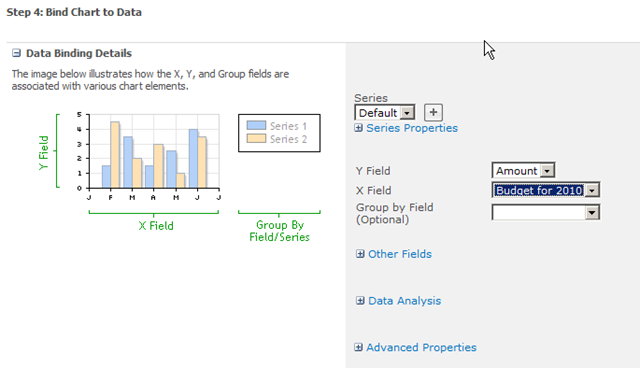The height and width of the screenshot is (368, 640).
Task: Click the Data Binding Details heading
Action: 79,53
